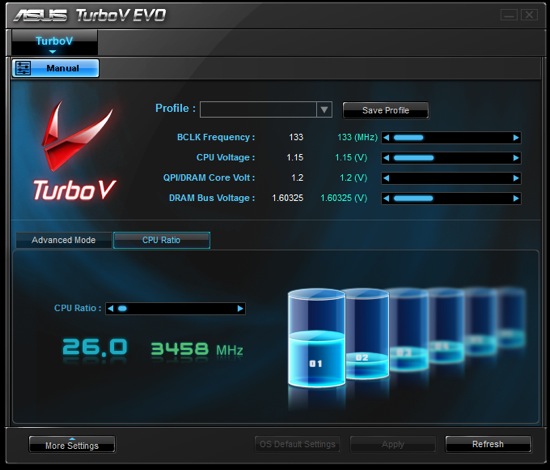Click the 133 (MHz) target value

357,137
